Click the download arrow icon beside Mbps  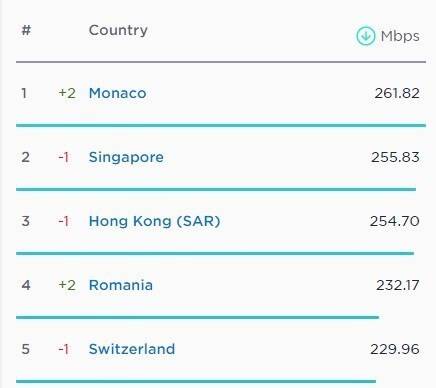pyautogui.click(x=366, y=36)
